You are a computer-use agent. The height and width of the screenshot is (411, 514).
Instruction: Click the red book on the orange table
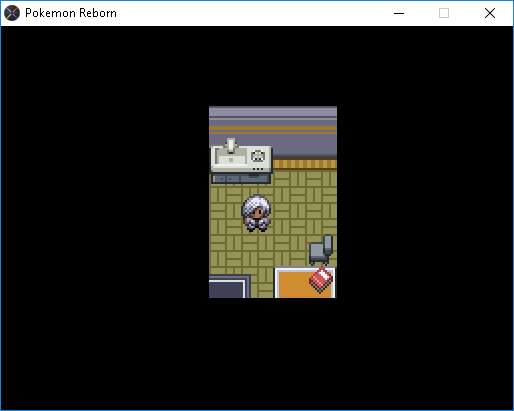[x=321, y=280]
